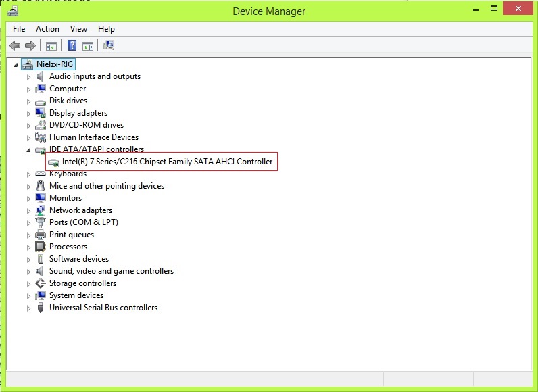The width and height of the screenshot is (538, 392).
Task: Collapse IDE ATA/ATAPI controllers arrow
Action: pyautogui.click(x=29, y=150)
